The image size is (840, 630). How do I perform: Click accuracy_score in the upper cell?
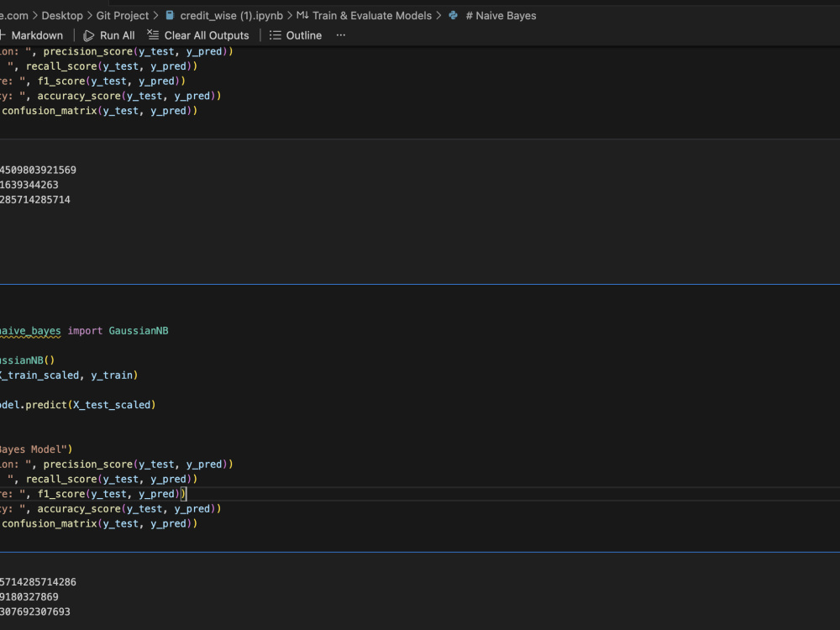coord(79,96)
